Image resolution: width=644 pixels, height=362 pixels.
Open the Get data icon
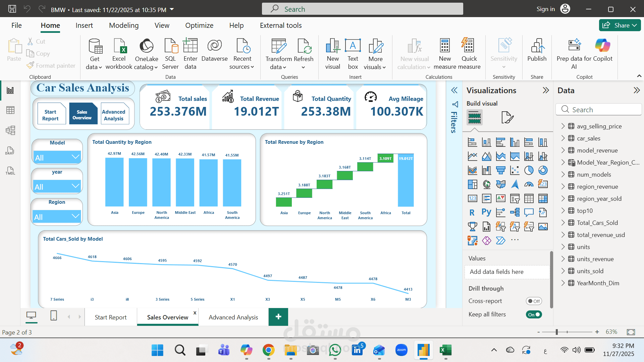click(x=95, y=46)
